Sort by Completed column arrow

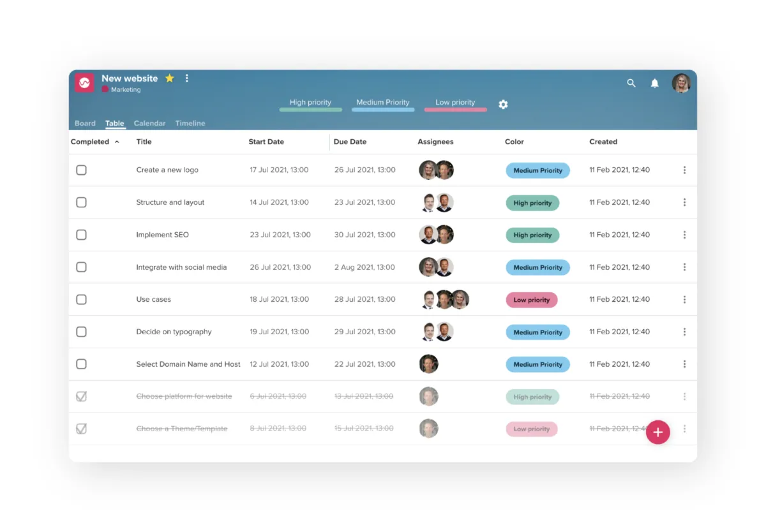click(x=117, y=142)
